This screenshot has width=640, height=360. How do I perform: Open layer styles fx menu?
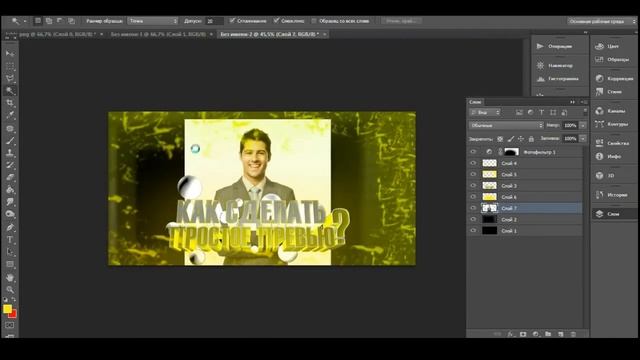coord(511,334)
